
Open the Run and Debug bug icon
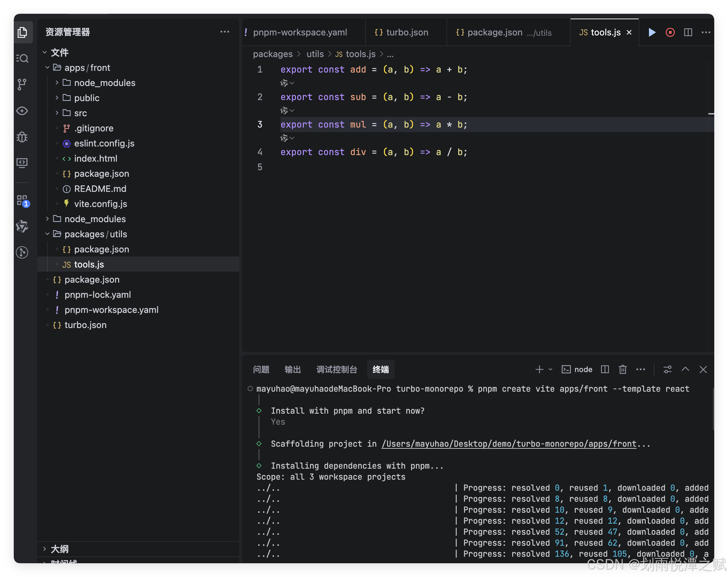22,137
